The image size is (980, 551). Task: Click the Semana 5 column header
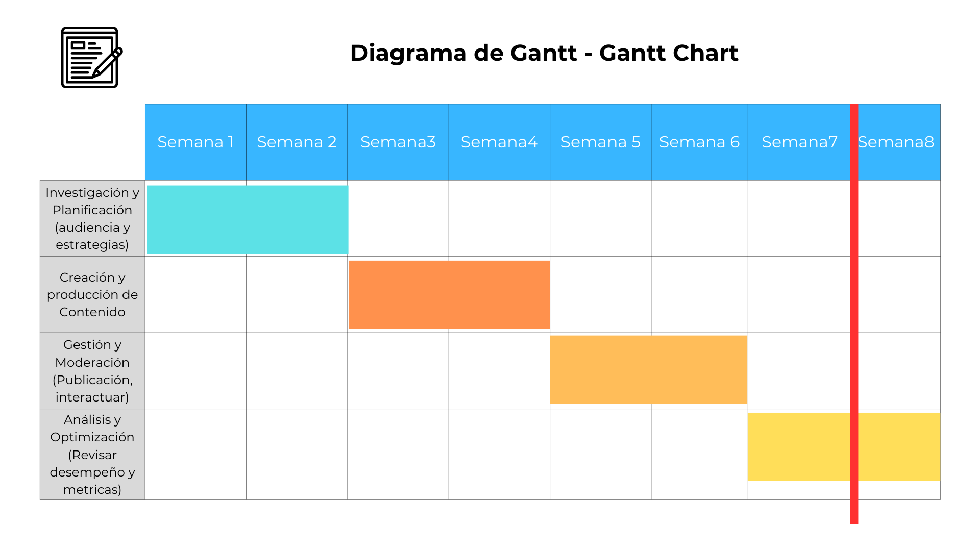[x=600, y=142]
